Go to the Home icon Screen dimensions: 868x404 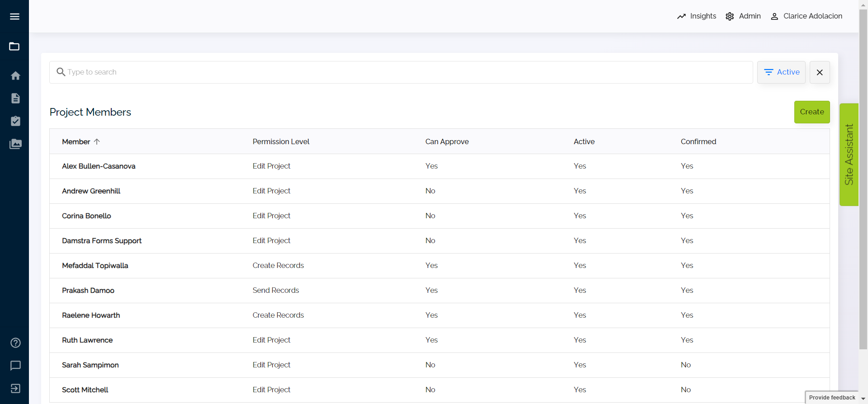click(x=15, y=75)
